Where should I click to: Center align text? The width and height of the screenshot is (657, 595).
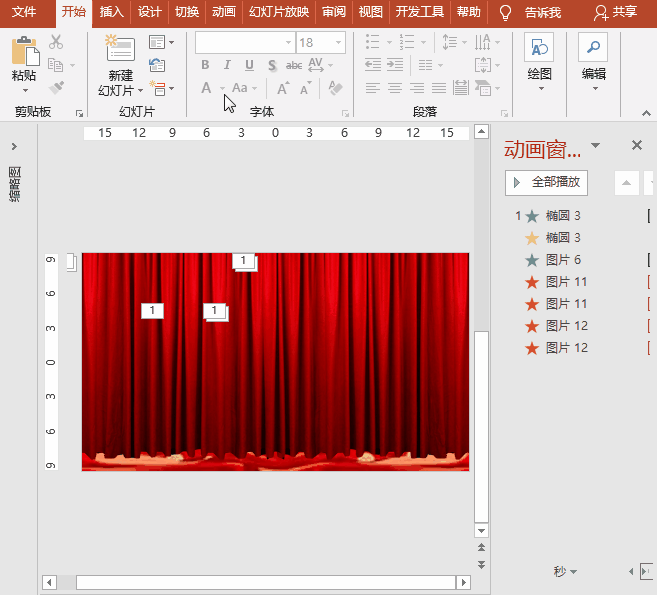(395, 88)
